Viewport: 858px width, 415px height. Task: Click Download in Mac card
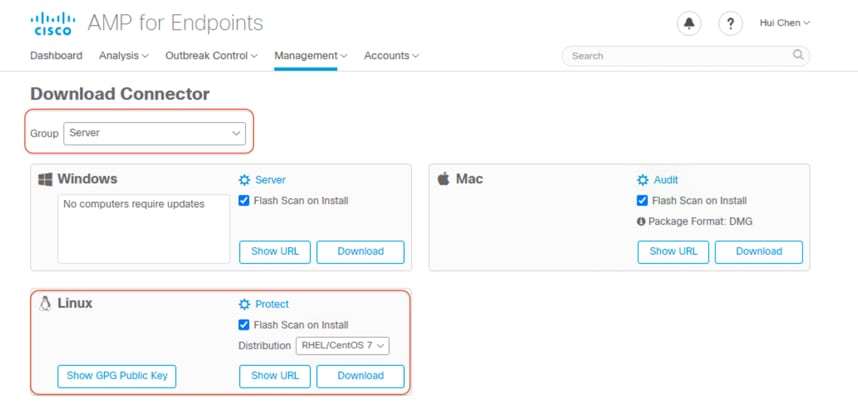tap(759, 252)
